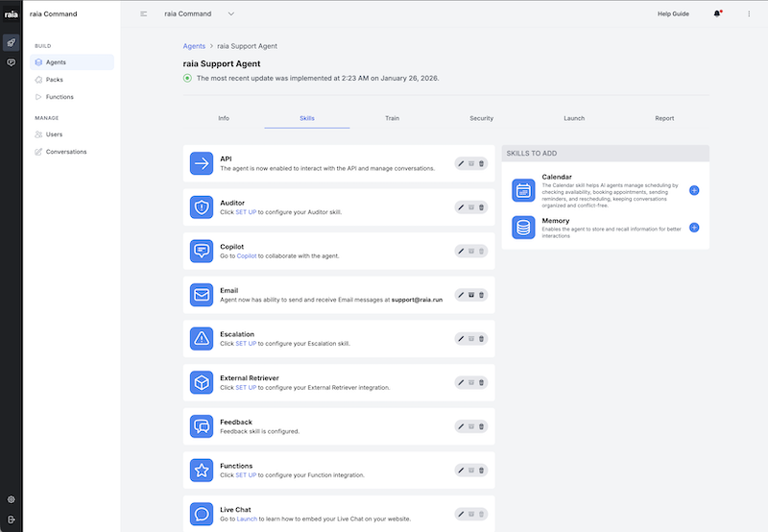Viewport: 768px width, 532px height.
Task: Add the Memory skill with plus icon
Action: click(x=694, y=228)
